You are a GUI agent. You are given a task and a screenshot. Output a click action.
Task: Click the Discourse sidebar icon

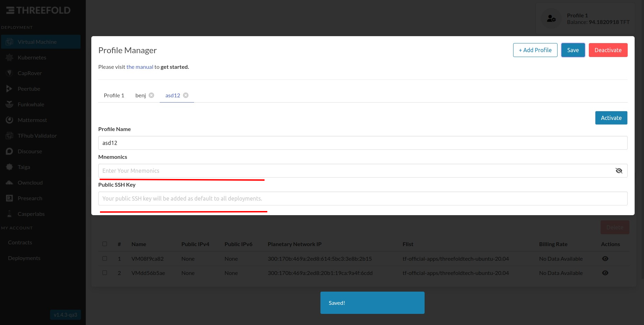coord(9,151)
